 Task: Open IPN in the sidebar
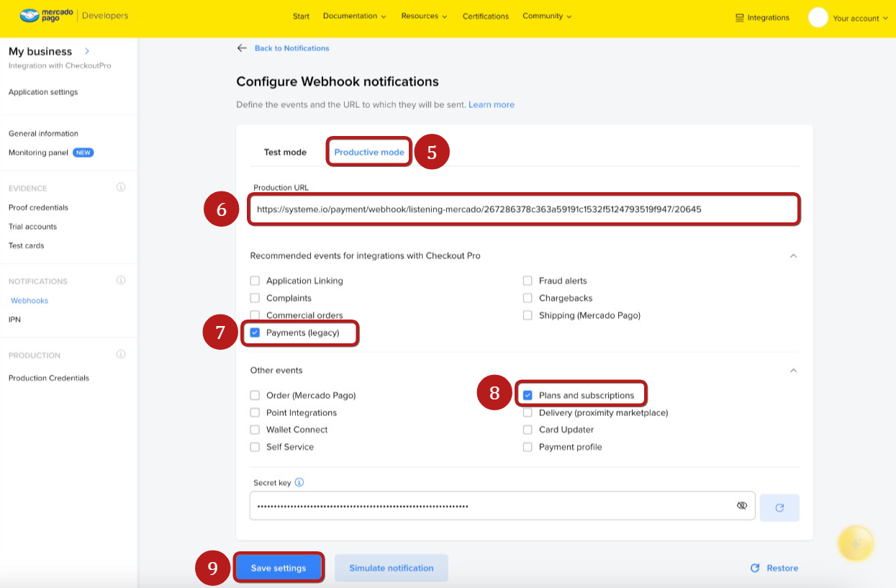point(14,320)
